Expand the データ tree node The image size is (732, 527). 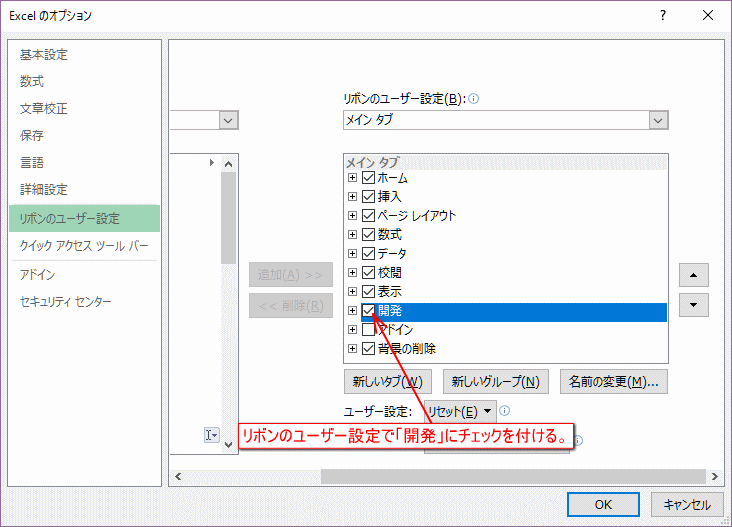pos(352,253)
